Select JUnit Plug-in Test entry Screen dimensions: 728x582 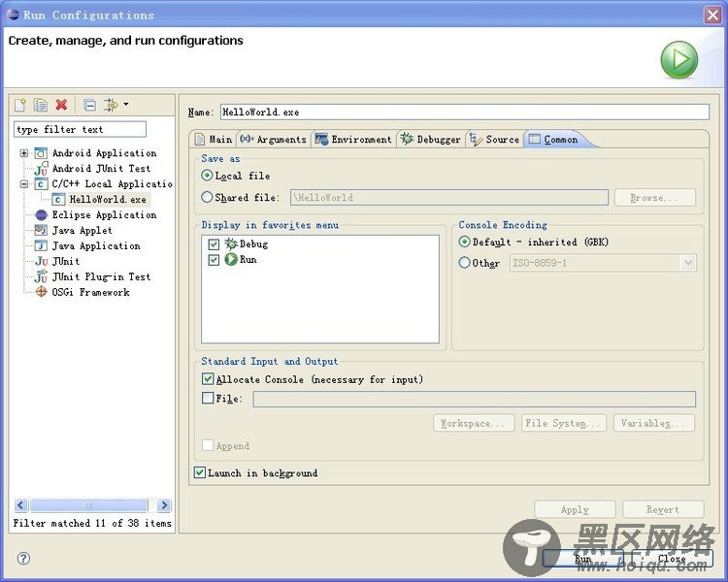(101, 276)
